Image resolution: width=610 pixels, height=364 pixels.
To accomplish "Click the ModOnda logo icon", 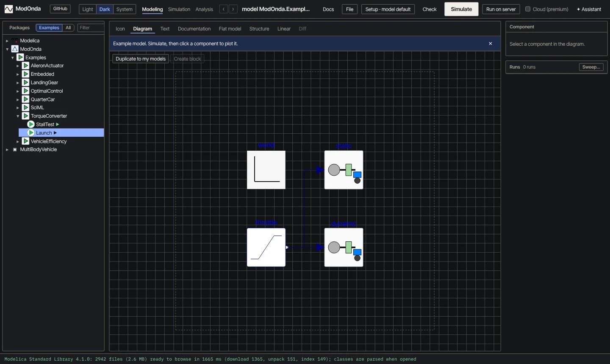I will [x=8, y=9].
